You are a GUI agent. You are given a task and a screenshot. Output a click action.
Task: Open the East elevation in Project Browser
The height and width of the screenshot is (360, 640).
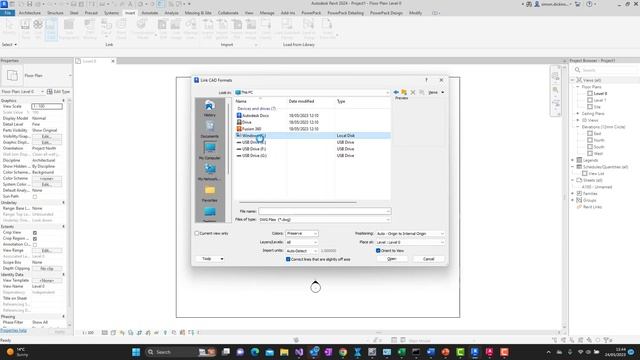[x=597, y=133]
